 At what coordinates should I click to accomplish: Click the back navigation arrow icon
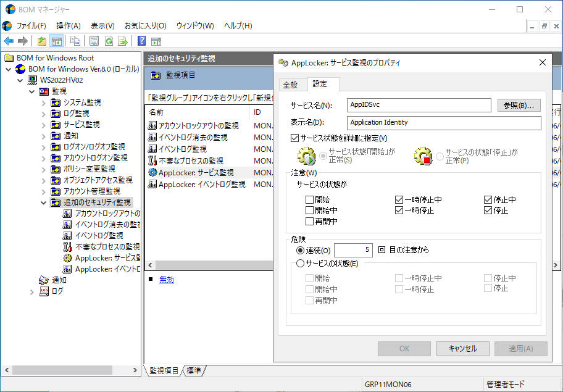[x=9, y=41]
